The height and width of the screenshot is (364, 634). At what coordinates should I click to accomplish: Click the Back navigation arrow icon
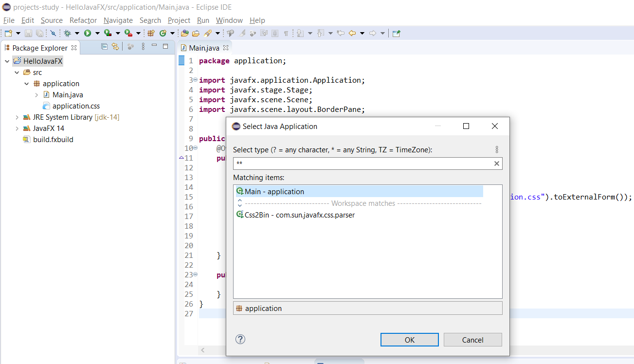coord(352,33)
